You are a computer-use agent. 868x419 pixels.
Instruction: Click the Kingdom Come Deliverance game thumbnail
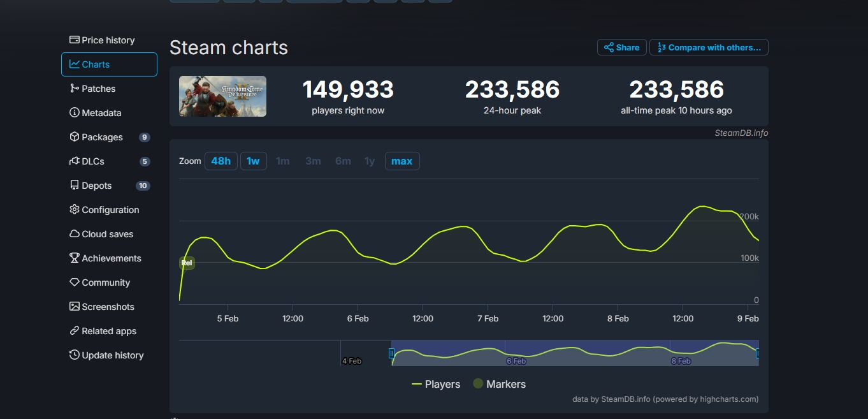(x=222, y=96)
